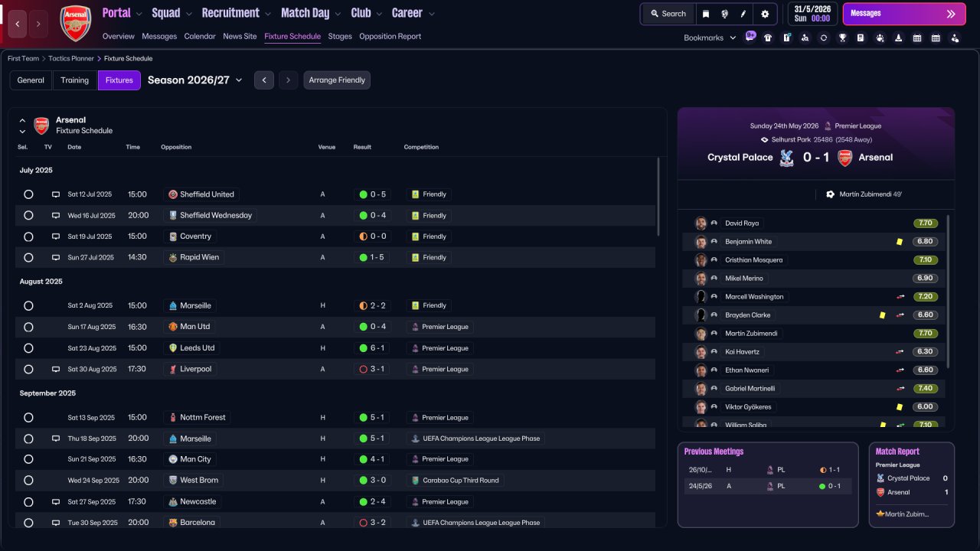Click Arsenal crest in match summary scoreline
Screen dimensions: 980x551
tap(844, 158)
